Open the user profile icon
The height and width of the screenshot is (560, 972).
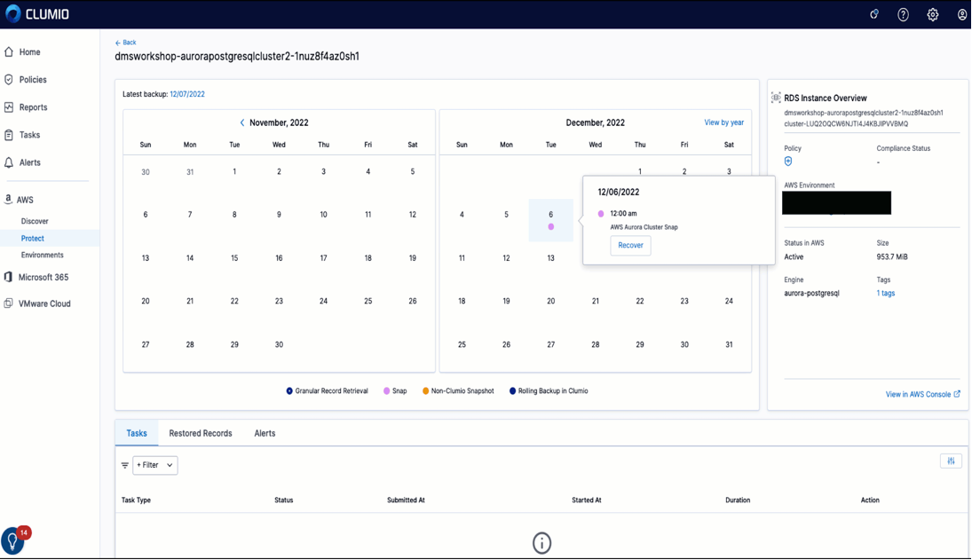click(961, 14)
